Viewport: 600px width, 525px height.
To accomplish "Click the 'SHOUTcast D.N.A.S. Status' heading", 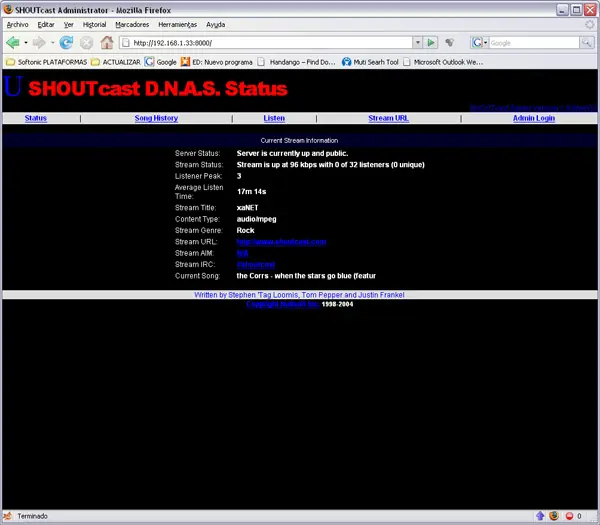I will [x=158, y=89].
